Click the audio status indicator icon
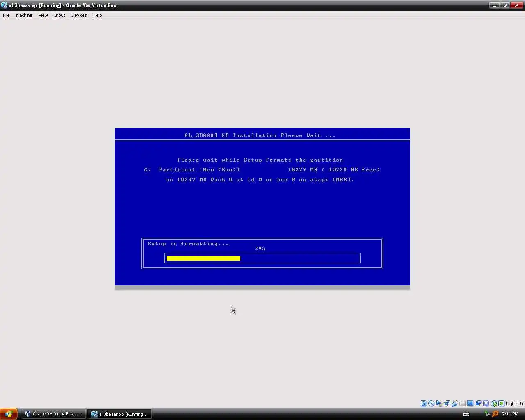This screenshot has width=525, height=420. [x=439, y=404]
